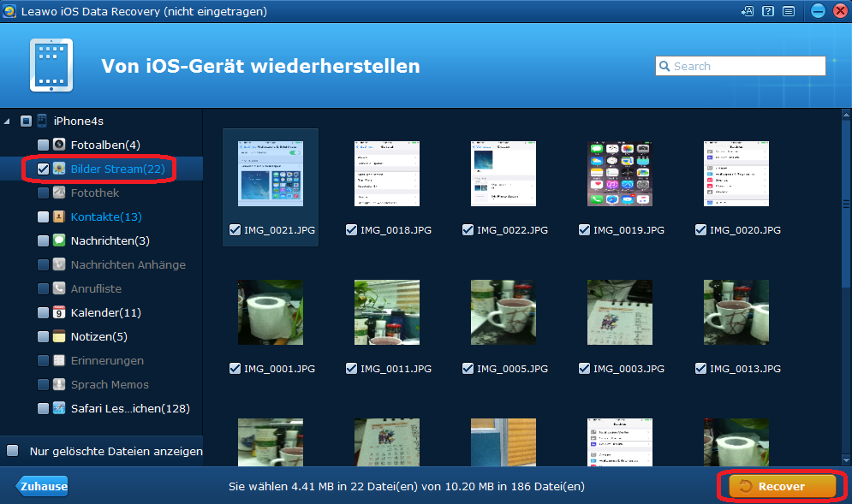852x504 pixels.
Task: Click the register/activate icon in title bar
Action: [748, 11]
